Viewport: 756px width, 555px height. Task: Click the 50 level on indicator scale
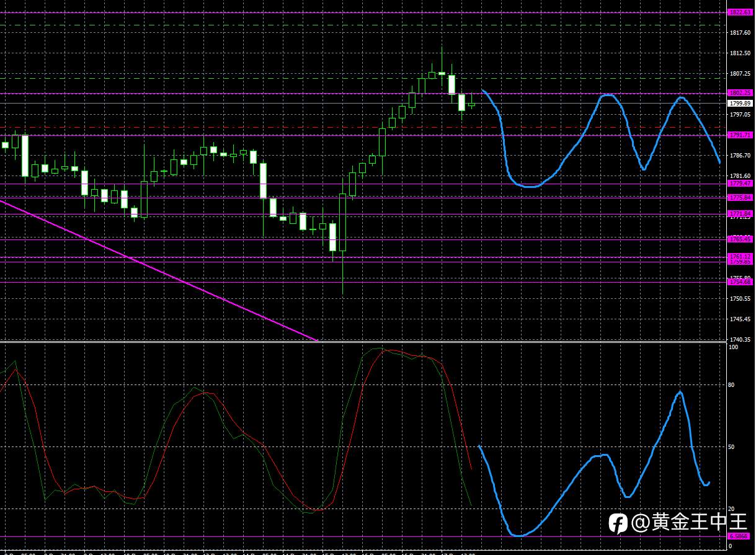[732, 447]
